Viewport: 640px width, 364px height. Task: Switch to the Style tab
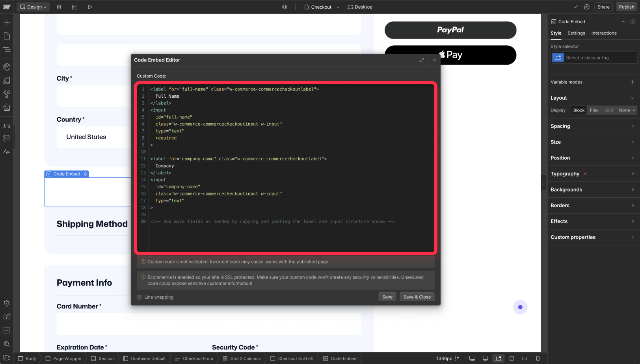point(556,33)
